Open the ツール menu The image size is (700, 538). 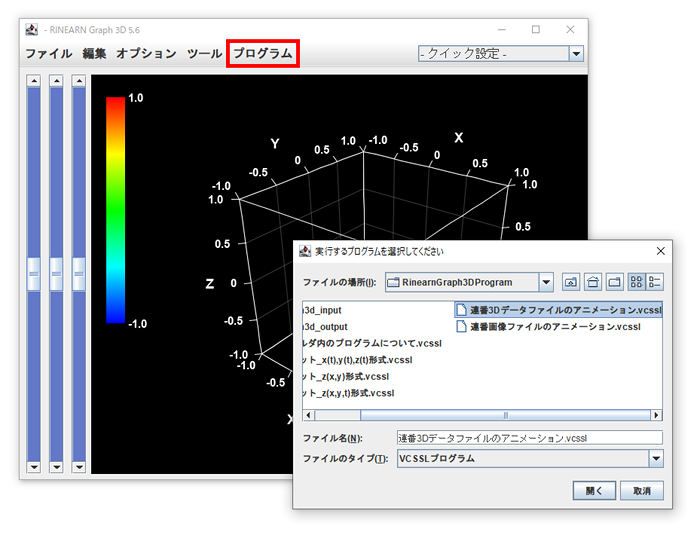(x=204, y=54)
